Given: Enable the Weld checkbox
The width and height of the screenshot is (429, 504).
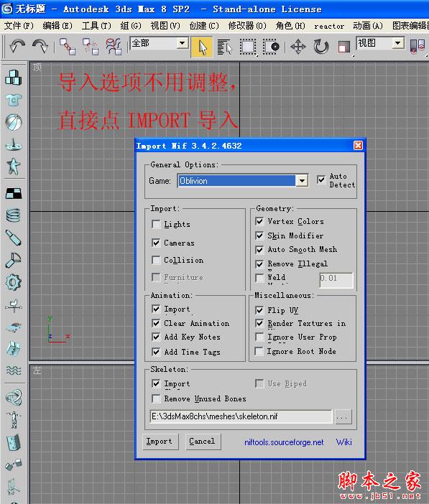Looking at the screenshot, I should [259, 278].
